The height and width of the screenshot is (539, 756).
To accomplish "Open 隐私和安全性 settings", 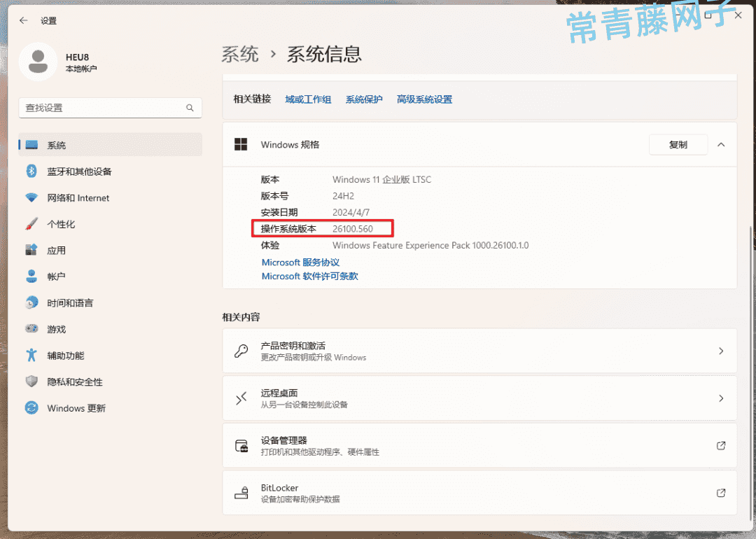I will tap(111, 381).
